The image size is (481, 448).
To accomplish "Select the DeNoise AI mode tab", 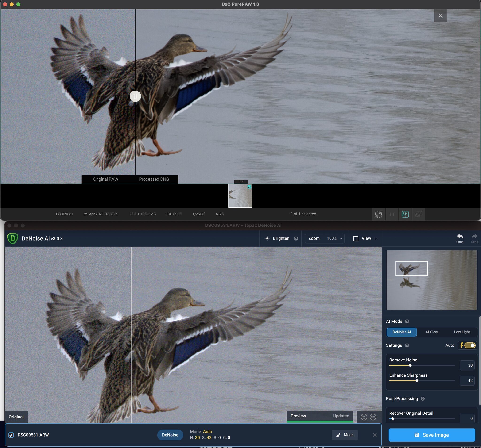I will (x=402, y=332).
